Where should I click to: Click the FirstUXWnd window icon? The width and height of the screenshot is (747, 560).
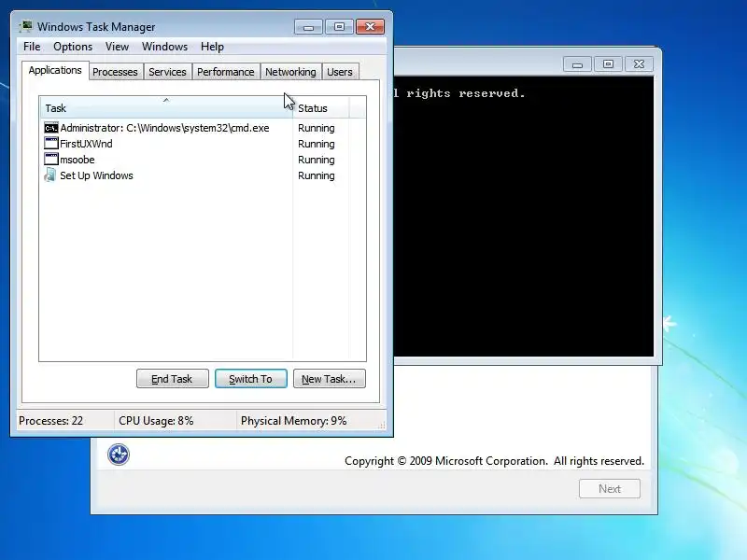[x=51, y=144]
